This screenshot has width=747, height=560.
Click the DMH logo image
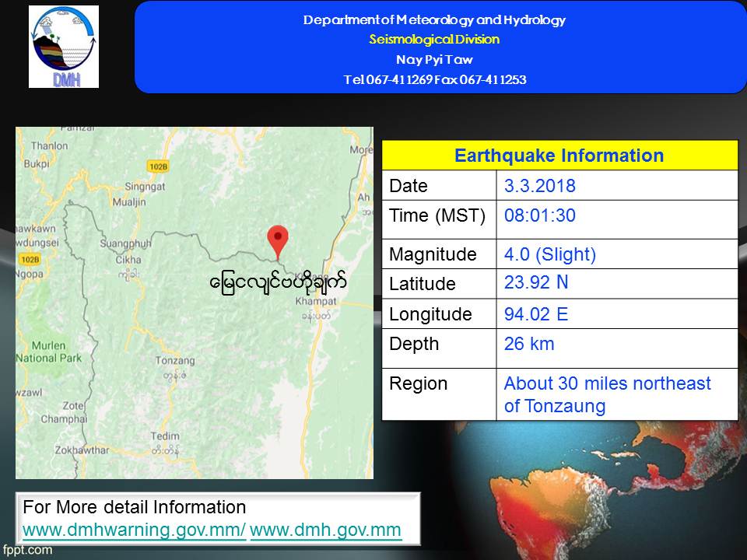64,47
